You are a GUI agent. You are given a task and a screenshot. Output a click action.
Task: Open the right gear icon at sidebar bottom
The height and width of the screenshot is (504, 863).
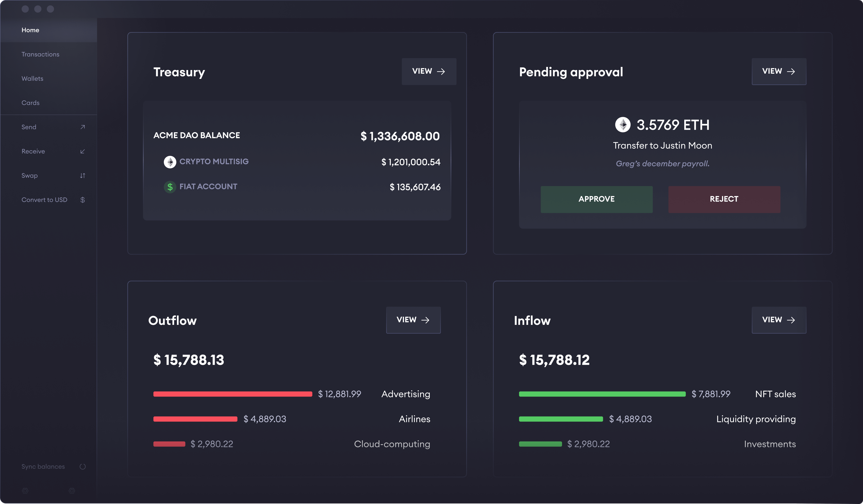[72, 491]
